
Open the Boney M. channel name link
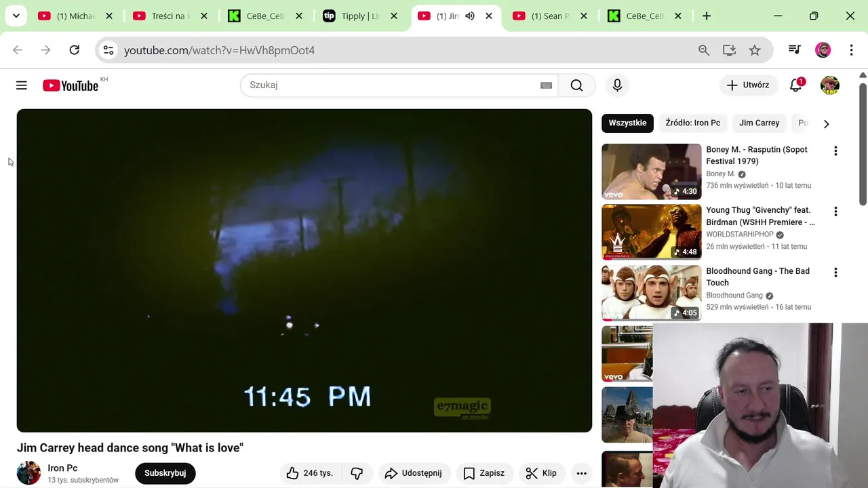[x=720, y=174]
